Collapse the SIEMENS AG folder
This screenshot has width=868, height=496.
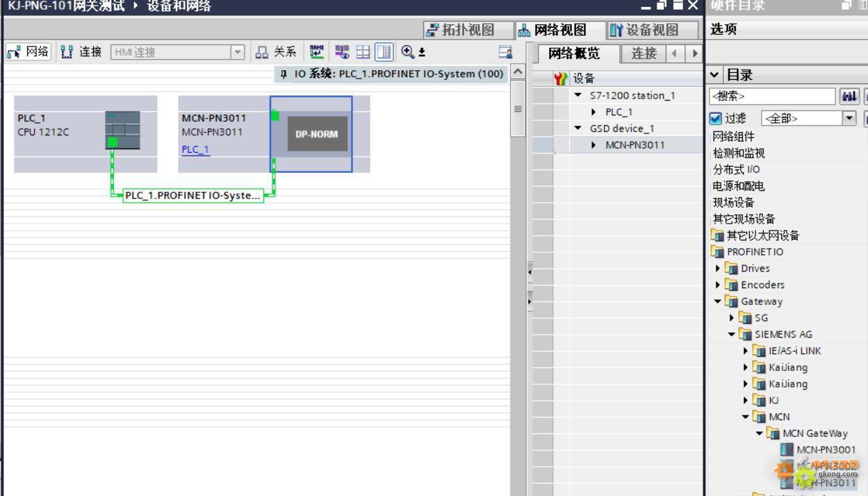(732, 334)
